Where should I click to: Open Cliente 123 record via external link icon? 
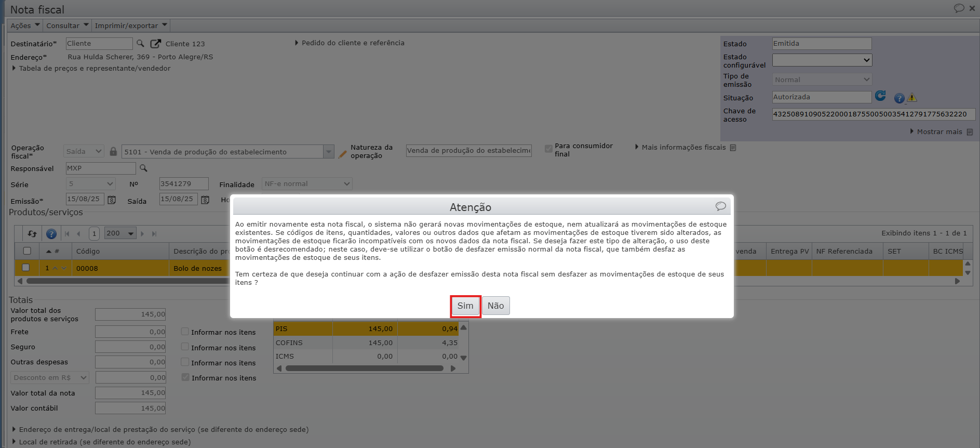155,44
